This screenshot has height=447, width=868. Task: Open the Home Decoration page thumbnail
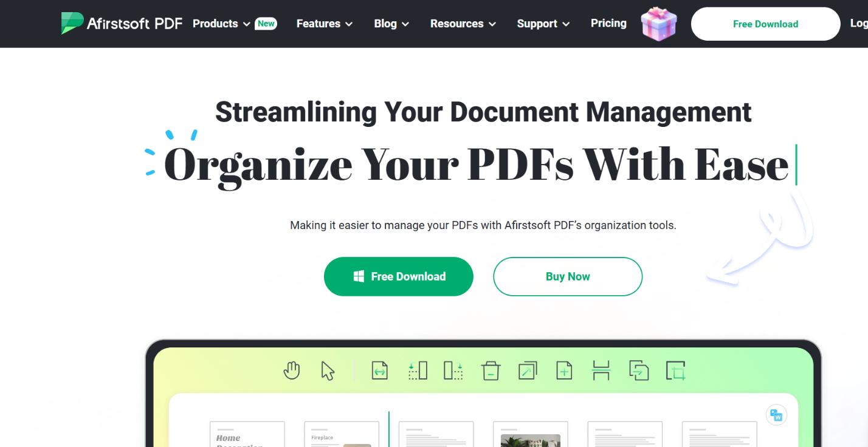pyautogui.click(x=247, y=434)
